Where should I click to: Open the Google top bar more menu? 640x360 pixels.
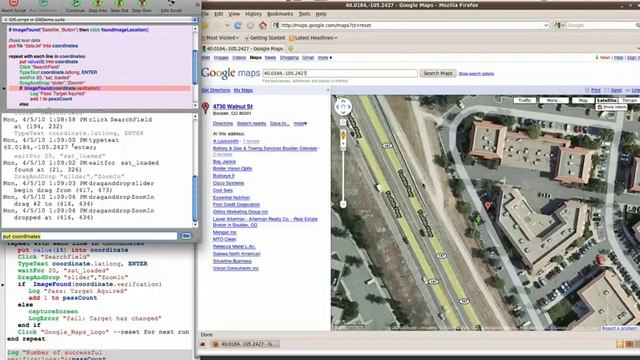325,58
